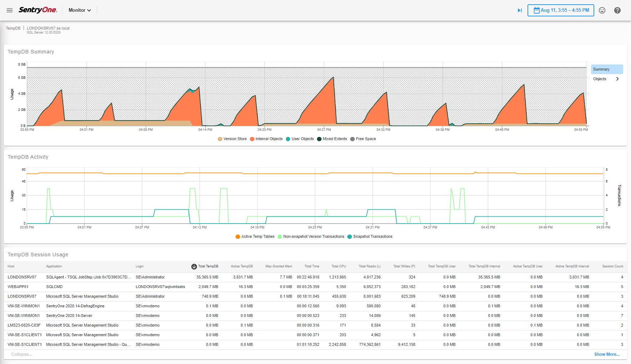Toggle the Internal Objects legend series
Screen dimensions: 631x364
tap(266, 139)
